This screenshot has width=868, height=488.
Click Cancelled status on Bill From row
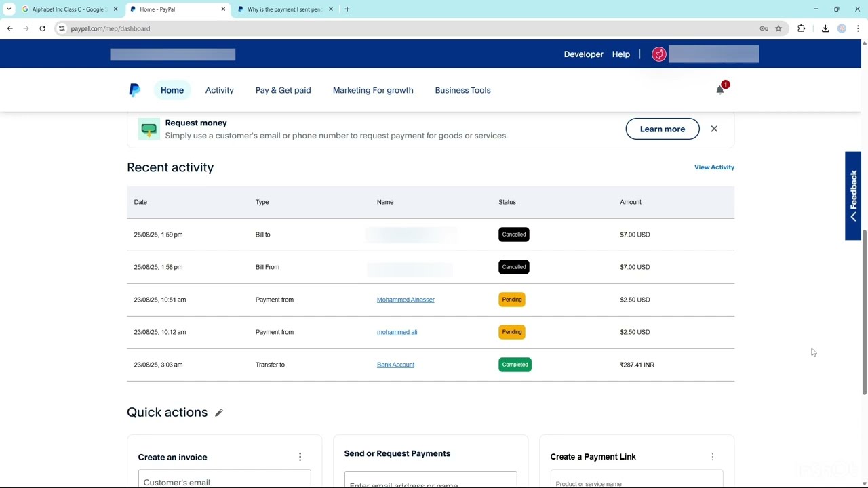pos(514,267)
